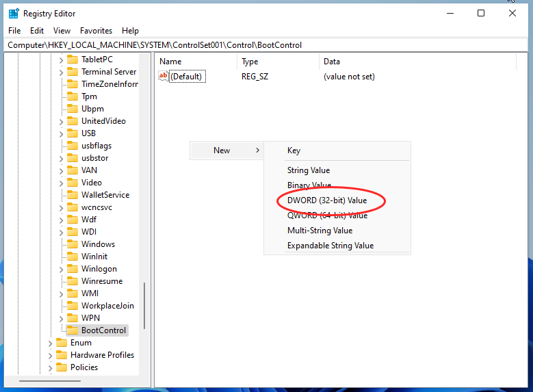Choose QWORD (64-bit) Value entry
533x392 pixels.
(327, 215)
